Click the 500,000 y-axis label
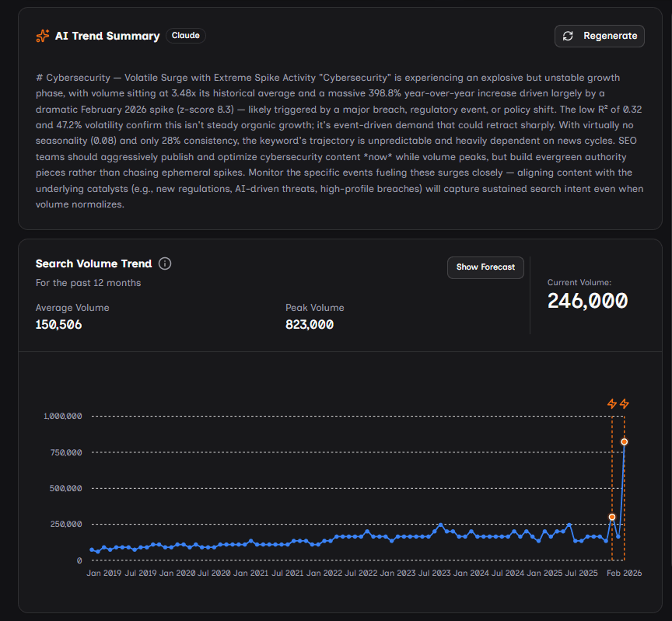The height and width of the screenshot is (621, 672). (65, 488)
